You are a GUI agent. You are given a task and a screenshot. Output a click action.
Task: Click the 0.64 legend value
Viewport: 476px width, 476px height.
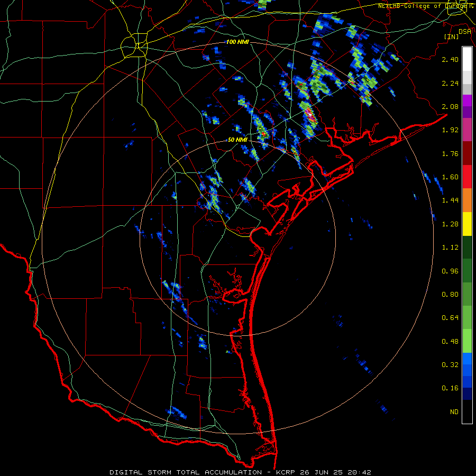point(450,318)
